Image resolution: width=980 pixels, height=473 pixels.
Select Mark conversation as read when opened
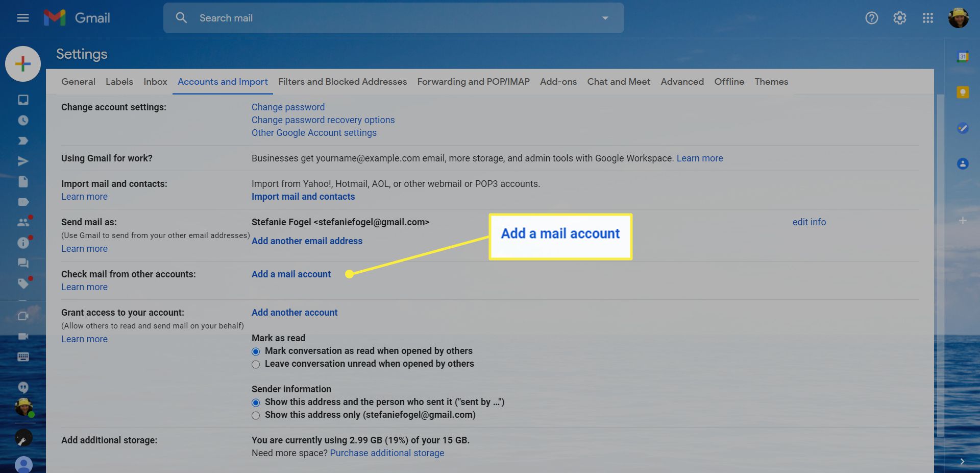tap(256, 351)
